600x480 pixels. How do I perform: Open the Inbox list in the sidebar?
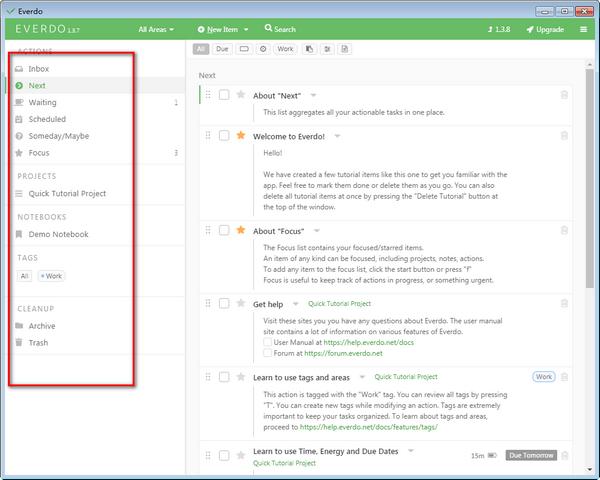(38, 69)
